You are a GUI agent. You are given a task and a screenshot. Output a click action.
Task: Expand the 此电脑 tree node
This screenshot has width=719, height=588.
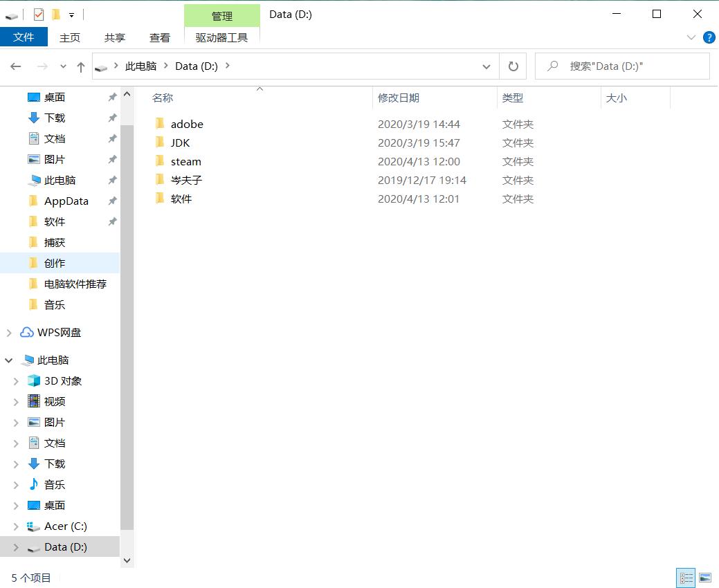(x=8, y=360)
